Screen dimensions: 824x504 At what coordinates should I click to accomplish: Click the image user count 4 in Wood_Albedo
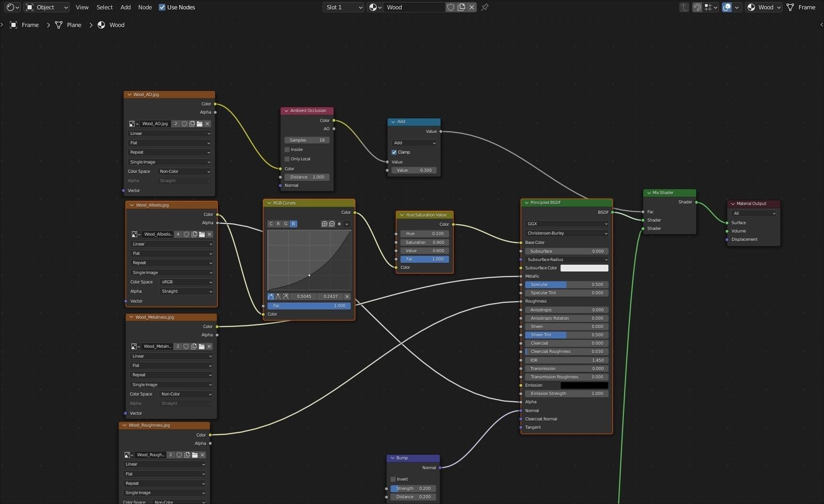click(x=178, y=234)
